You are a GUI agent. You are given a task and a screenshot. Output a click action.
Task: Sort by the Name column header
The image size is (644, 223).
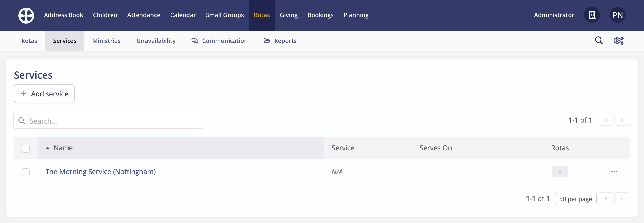(x=63, y=148)
